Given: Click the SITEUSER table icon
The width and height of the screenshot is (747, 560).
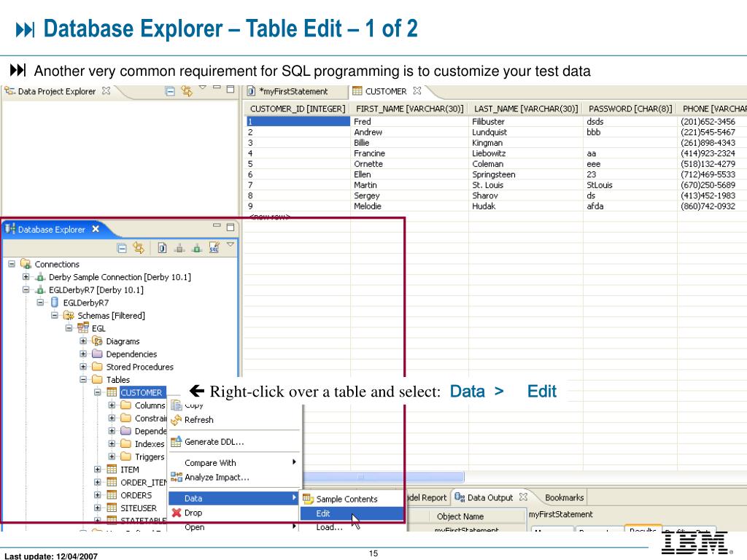Looking at the screenshot, I should pyautogui.click(x=112, y=507).
